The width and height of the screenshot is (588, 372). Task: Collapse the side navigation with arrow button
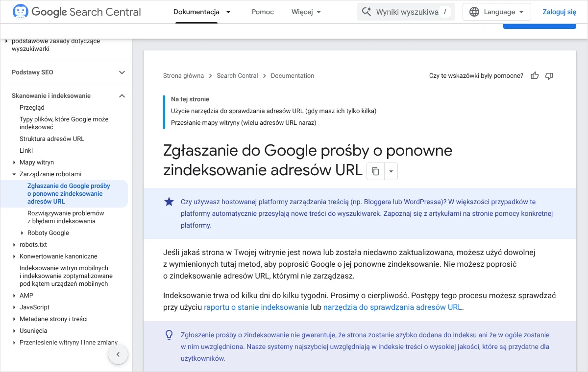(x=118, y=354)
